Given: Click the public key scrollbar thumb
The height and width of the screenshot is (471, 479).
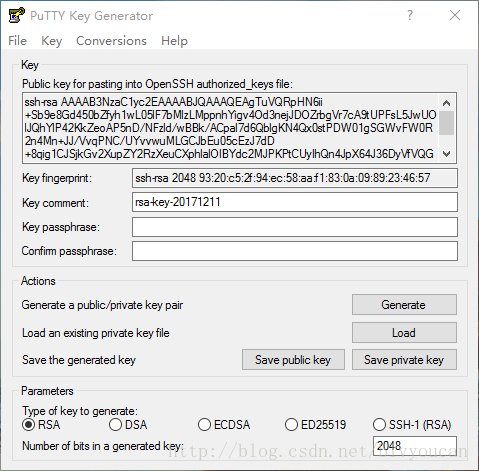Looking at the screenshot, I should pos(446,123).
